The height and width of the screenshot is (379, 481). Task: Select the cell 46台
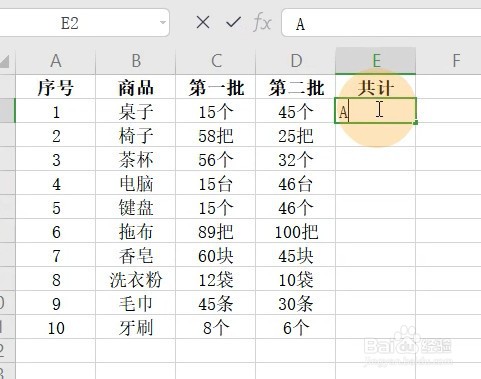point(296,183)
